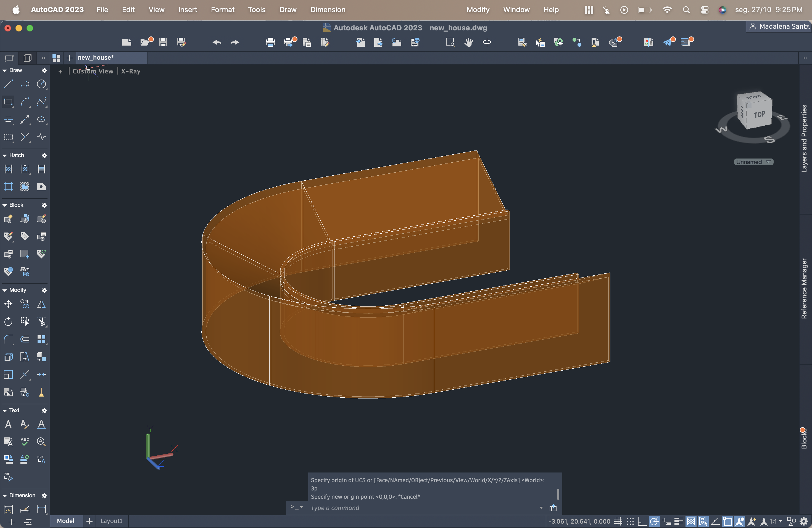Toggle ortho mode in status bar

click(x=642, y=521)
